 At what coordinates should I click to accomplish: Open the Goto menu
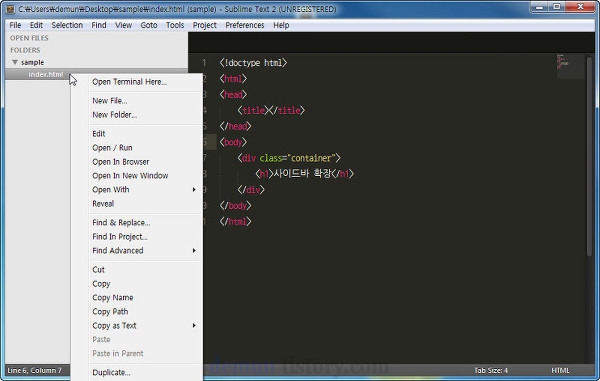point(149,25)
